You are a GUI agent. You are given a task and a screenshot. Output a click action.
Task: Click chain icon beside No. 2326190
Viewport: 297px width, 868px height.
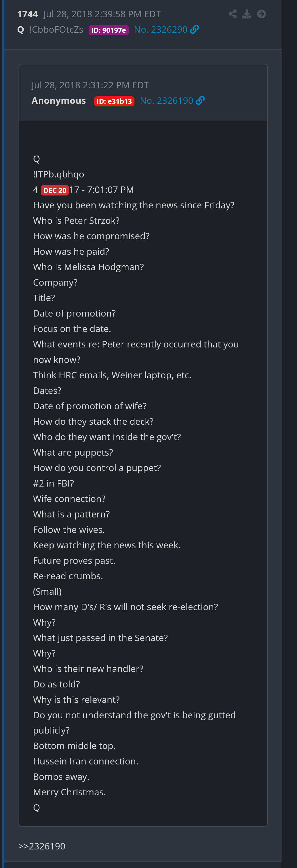(200, 100)
